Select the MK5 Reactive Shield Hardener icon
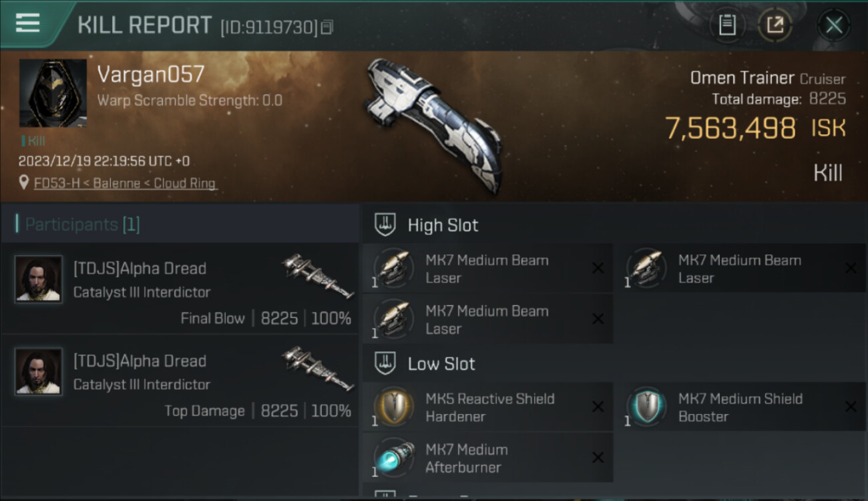The image size is (868, 501). coord(393,407)
